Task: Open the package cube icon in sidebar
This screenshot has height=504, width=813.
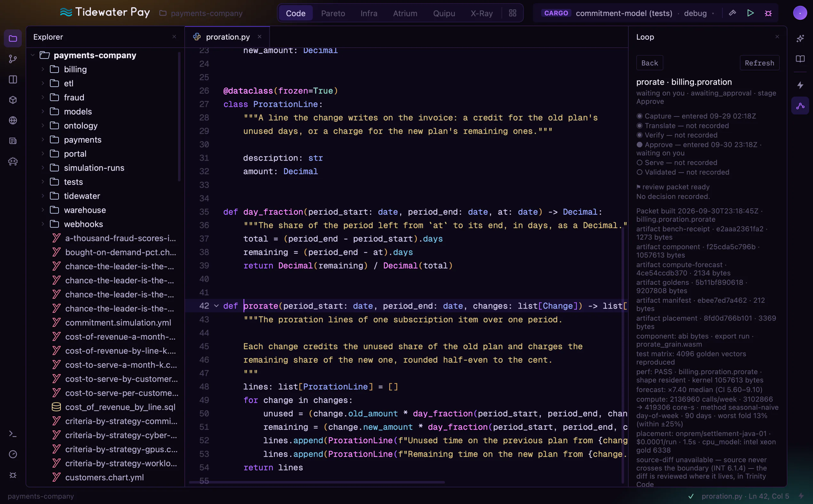Action: (13, 100)
